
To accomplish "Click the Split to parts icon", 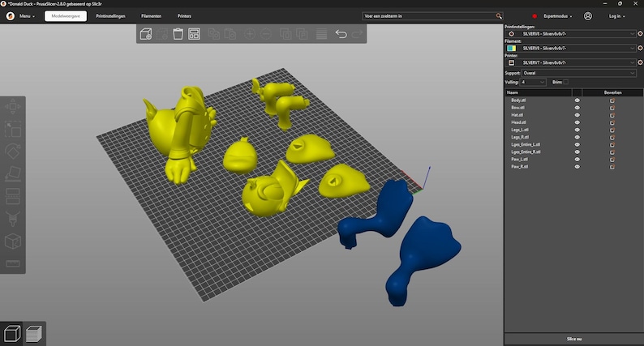I will (302, 34).
